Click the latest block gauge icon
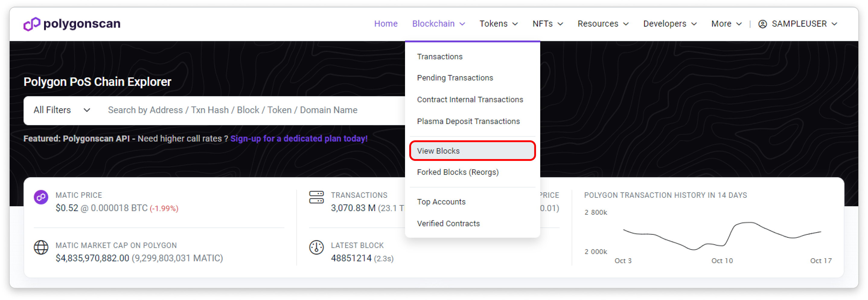 coord(316,247)
